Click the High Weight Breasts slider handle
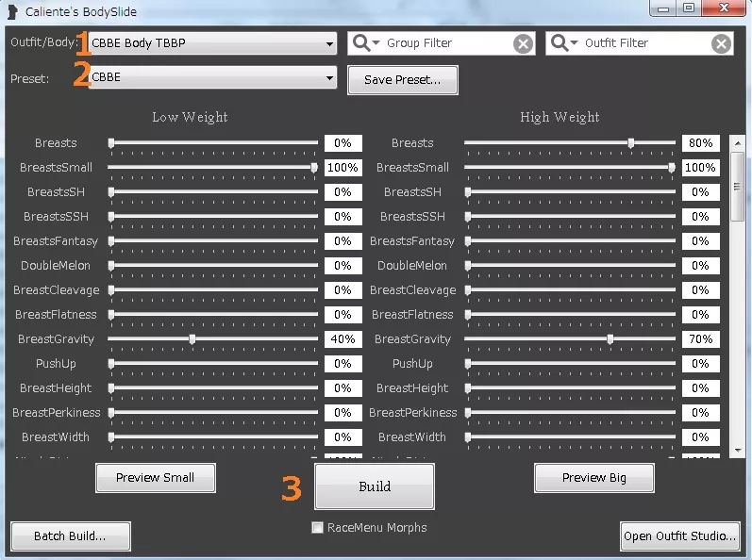This screenshot has width=752, height=560. pos(631,142)
